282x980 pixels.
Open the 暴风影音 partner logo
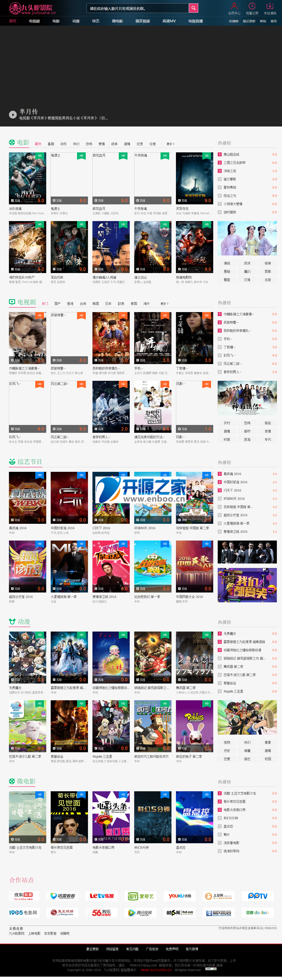coord(219,912)
